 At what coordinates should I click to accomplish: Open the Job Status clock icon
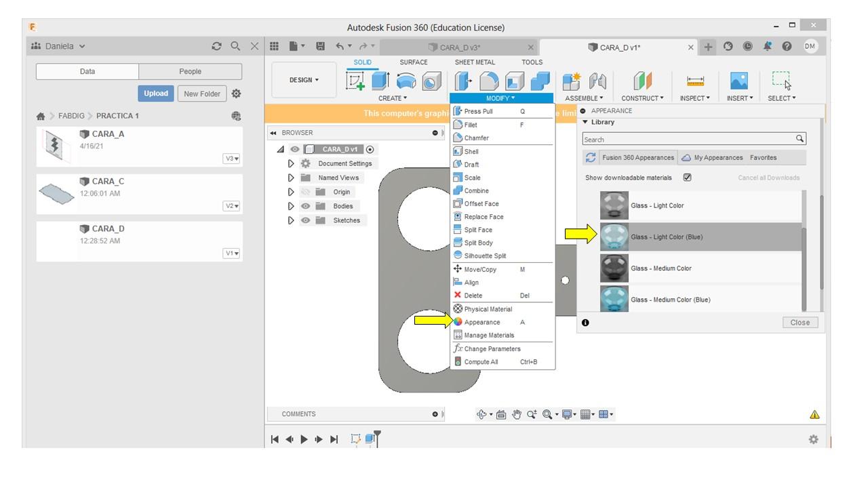(x=748, y=47)
